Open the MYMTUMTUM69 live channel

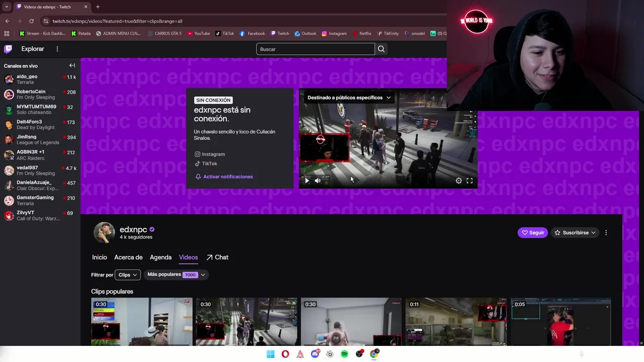tap(40, 109)
